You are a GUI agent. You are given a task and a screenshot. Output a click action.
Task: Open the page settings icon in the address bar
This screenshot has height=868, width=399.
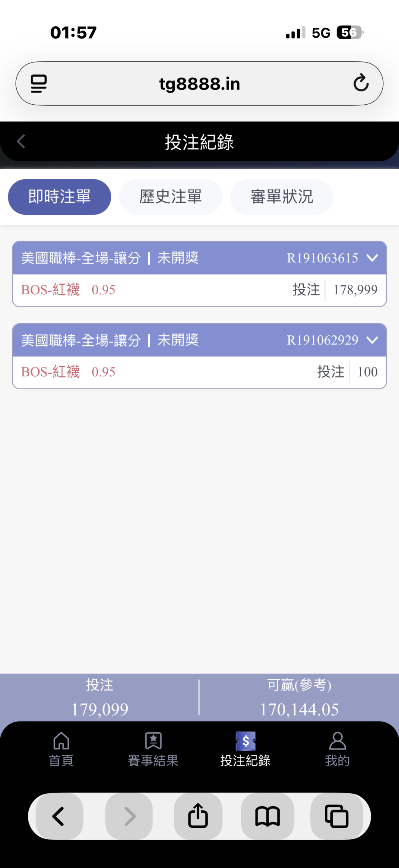38,84
